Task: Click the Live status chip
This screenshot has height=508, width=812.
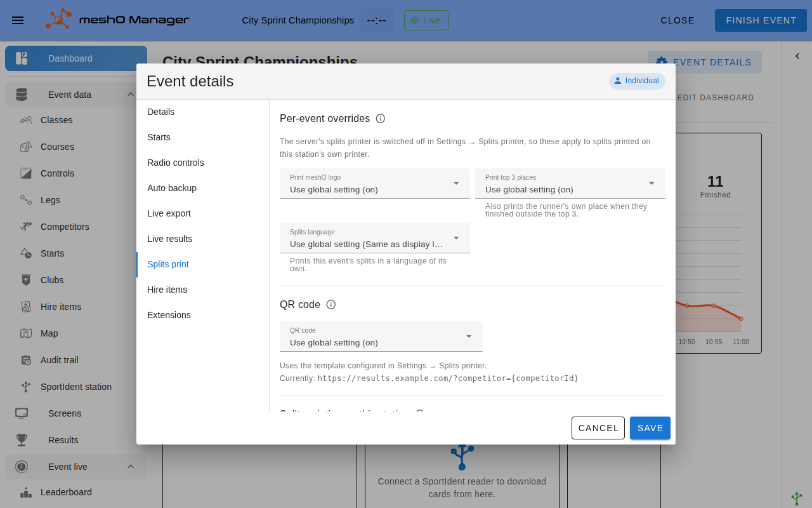Action: [426, 20]
